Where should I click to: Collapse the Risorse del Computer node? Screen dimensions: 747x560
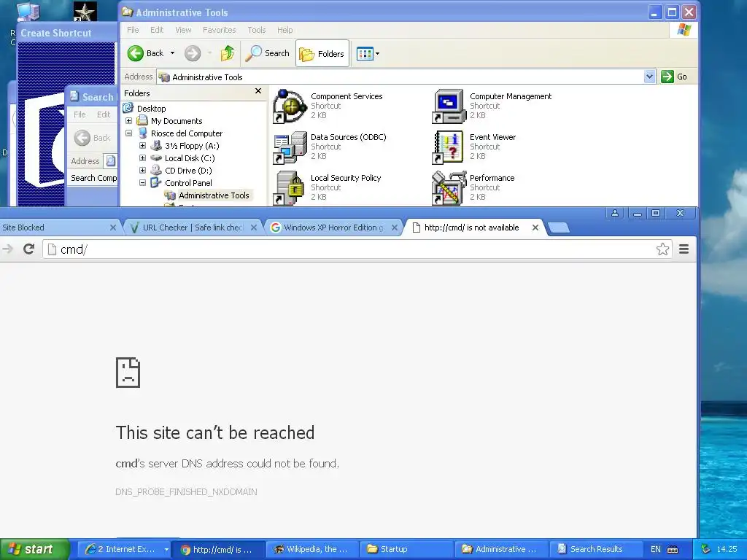[x=128, y=133]
